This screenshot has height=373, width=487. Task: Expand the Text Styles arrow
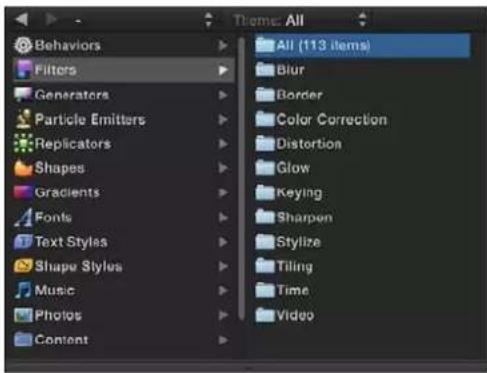click(223, 242)
